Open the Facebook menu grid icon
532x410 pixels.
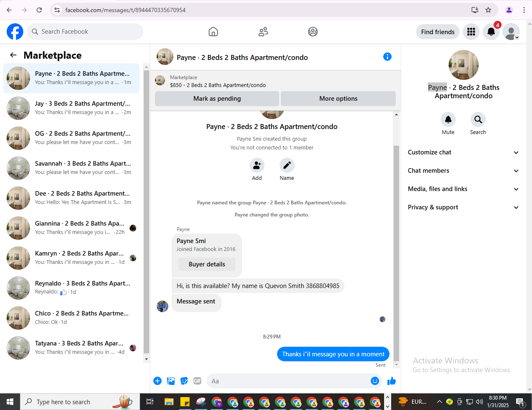(471, 32)
